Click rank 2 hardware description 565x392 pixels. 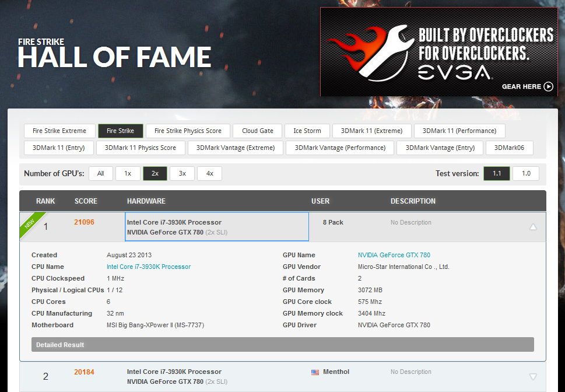(177, 376)
